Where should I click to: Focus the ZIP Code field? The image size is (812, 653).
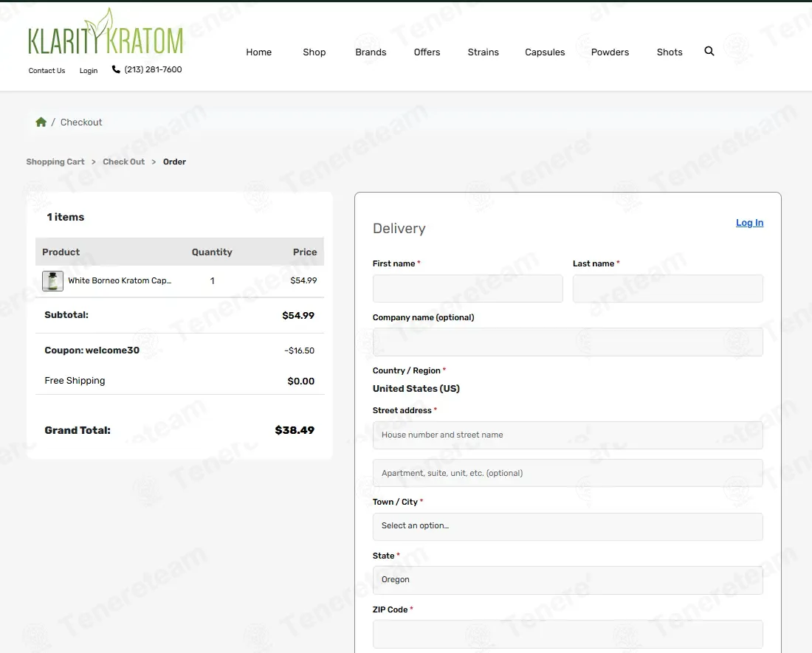click(x=568, y=634)
